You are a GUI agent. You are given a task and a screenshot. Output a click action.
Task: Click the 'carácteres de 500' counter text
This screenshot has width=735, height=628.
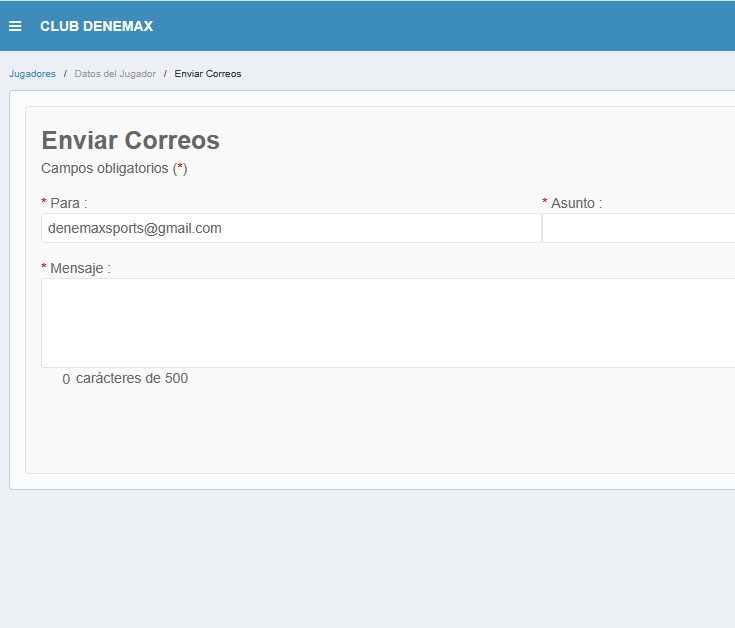[132, 378]
